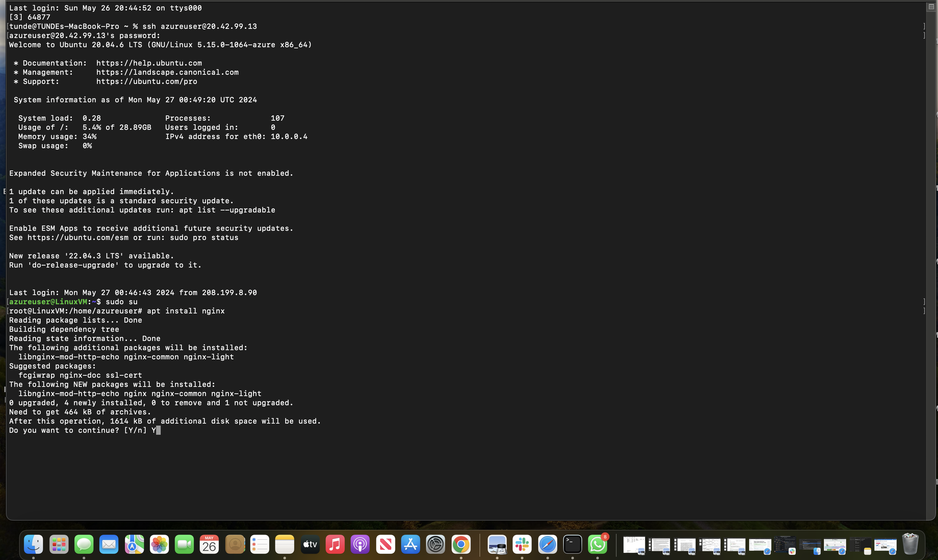The height and width of the screenshot is (560, 938).
Task: Click the https://help.ubuntu.com link
Action: pyautogui.click(x=149, y=63)
